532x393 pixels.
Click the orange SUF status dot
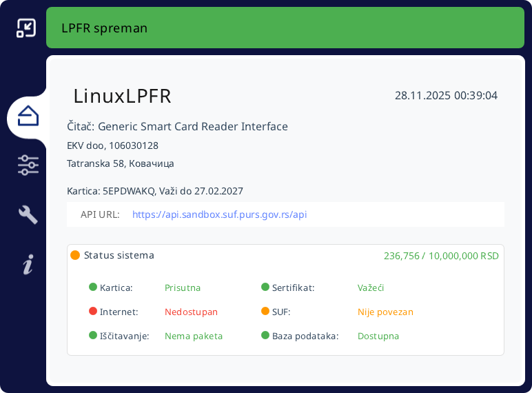click(265, 312)
